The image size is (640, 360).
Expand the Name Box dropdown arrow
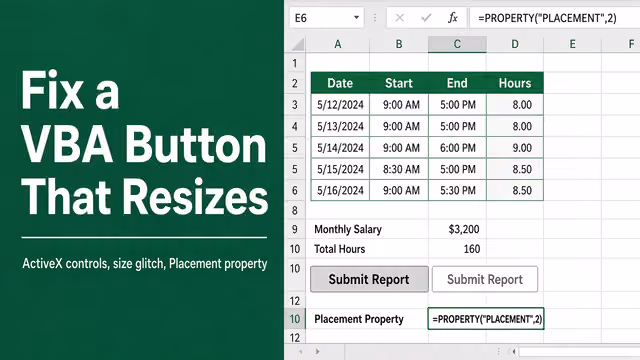point(356,18)
